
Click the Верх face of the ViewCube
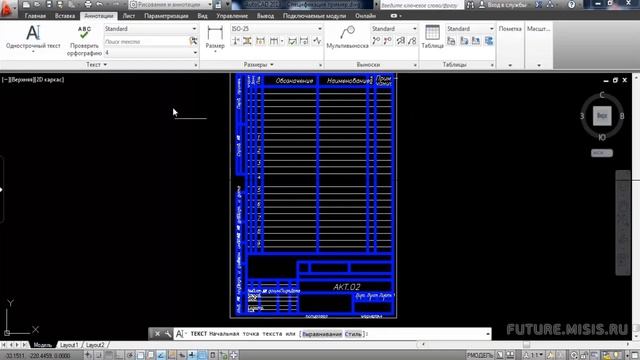tap(602, 116)
